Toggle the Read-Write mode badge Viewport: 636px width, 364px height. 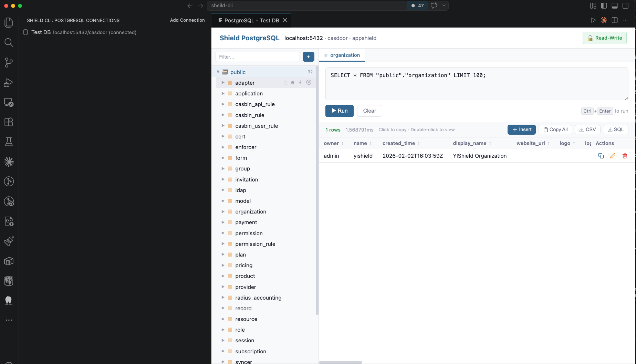point(604,38)
